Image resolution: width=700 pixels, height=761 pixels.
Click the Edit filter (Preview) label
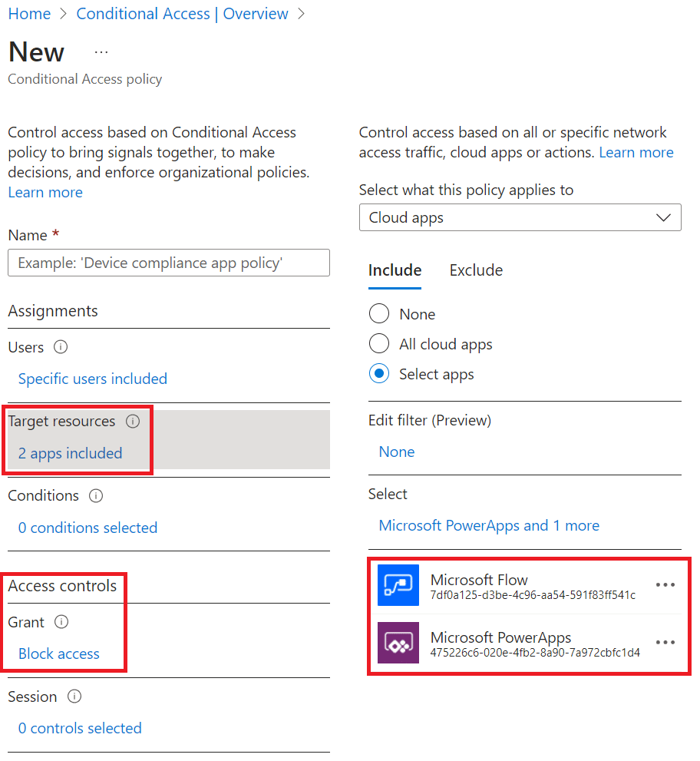430,420
